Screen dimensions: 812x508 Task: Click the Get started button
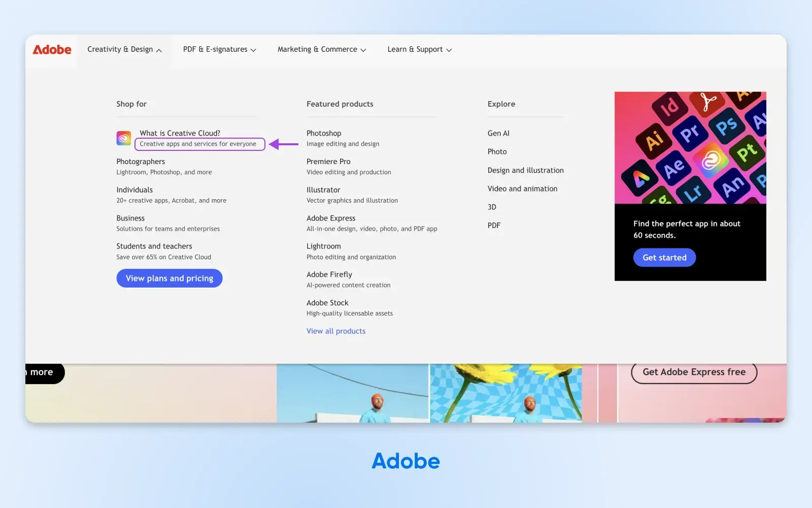(664, 258)
